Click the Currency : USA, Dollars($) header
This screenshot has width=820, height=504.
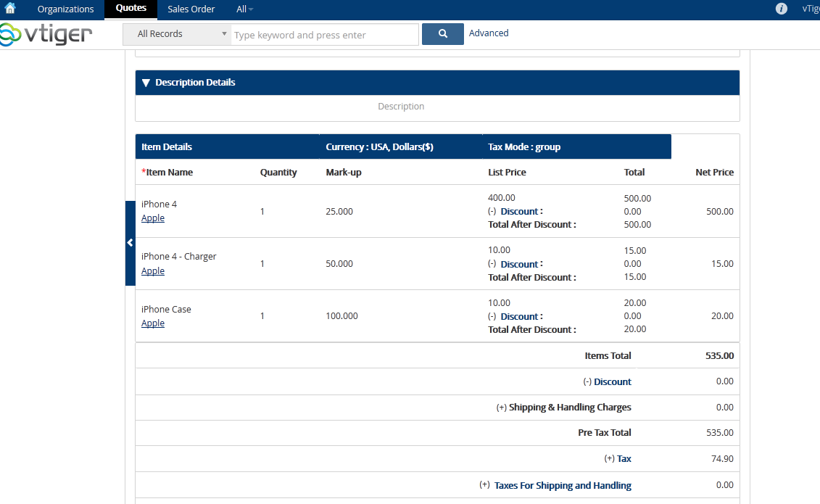point(380,147)
